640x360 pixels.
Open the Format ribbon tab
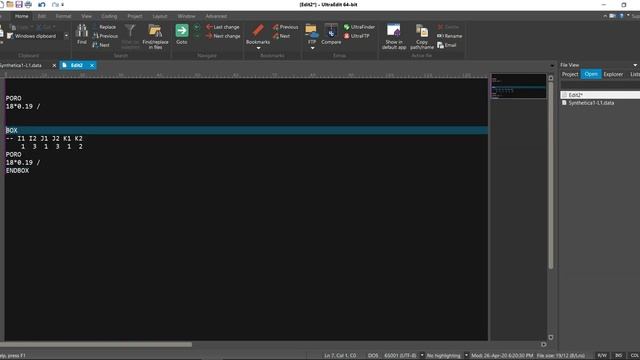click(x=63, y=16)
